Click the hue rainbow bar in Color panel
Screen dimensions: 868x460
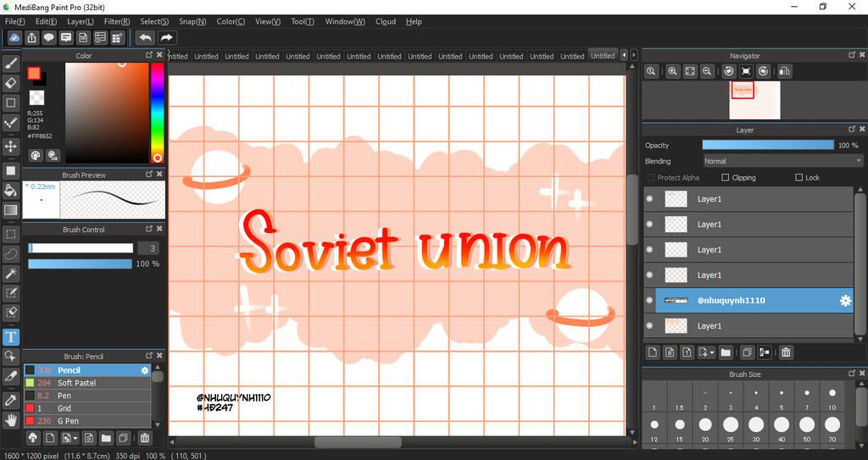(157, 113)
